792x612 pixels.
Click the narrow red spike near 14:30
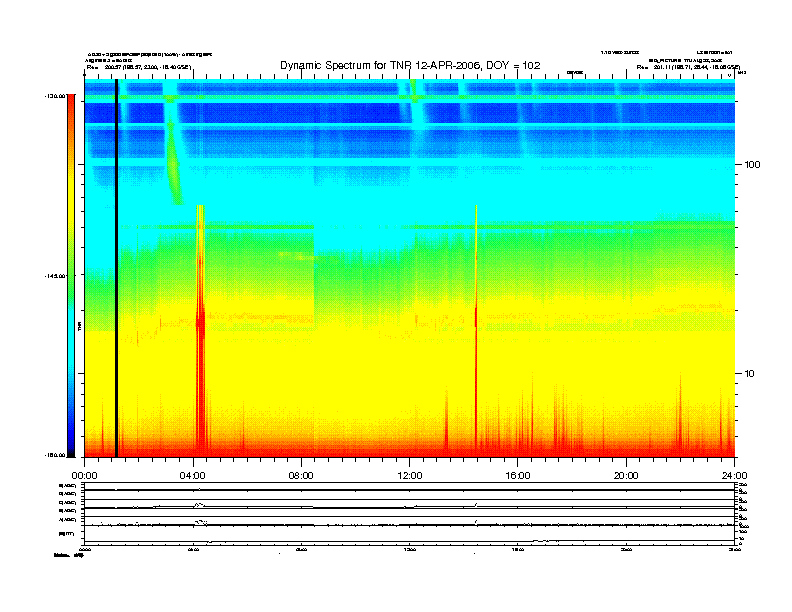click(476, 331)
